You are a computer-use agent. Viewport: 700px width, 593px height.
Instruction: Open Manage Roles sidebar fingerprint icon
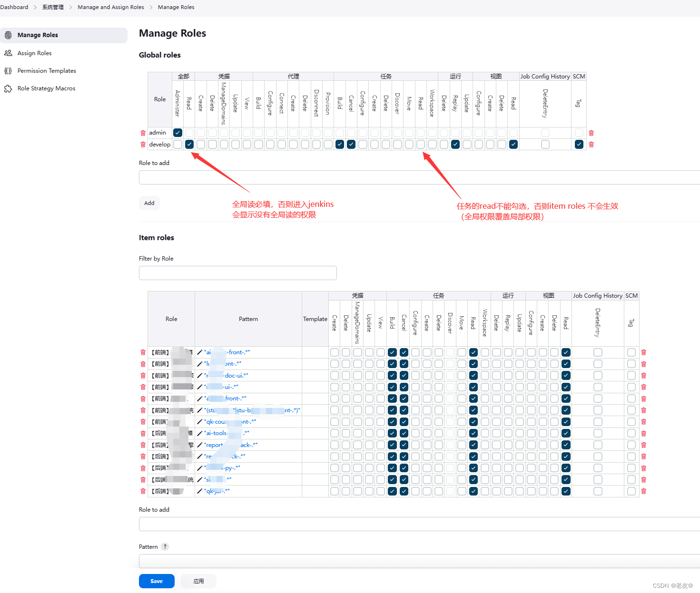tap(8, 35)
